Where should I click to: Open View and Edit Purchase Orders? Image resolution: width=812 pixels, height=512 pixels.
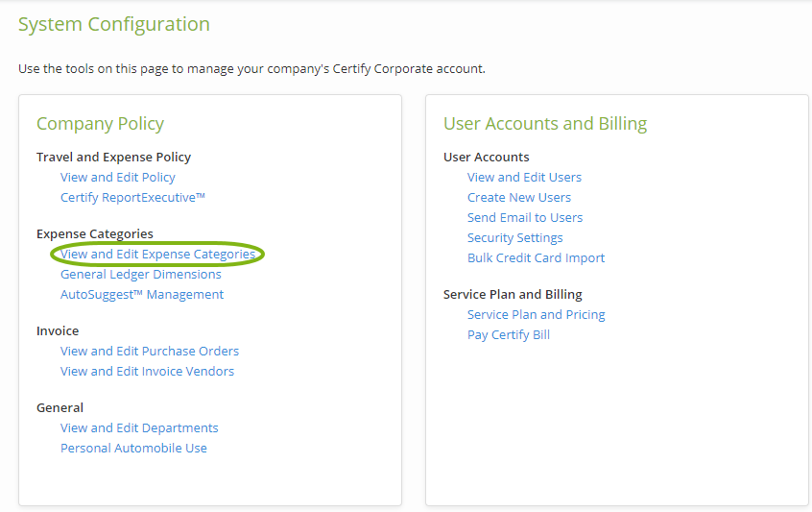(x=150, y=351)
